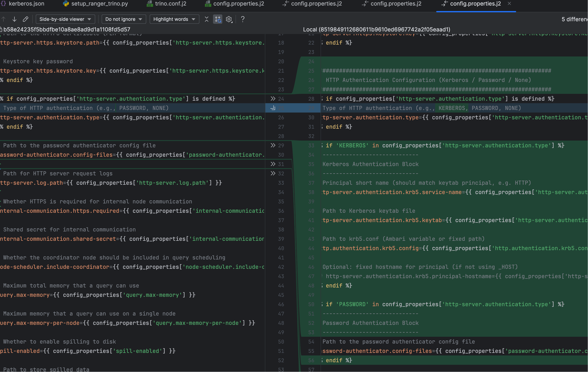The height and width of the screenshot is (372, 588).
Task: Click the pencil edit source icon
Action: click(25, 19)
